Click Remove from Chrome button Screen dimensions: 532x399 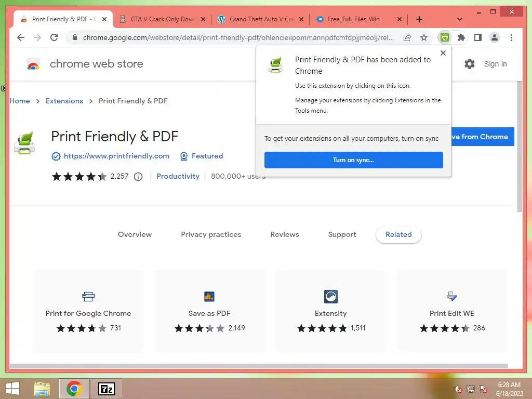click(483, 137)
